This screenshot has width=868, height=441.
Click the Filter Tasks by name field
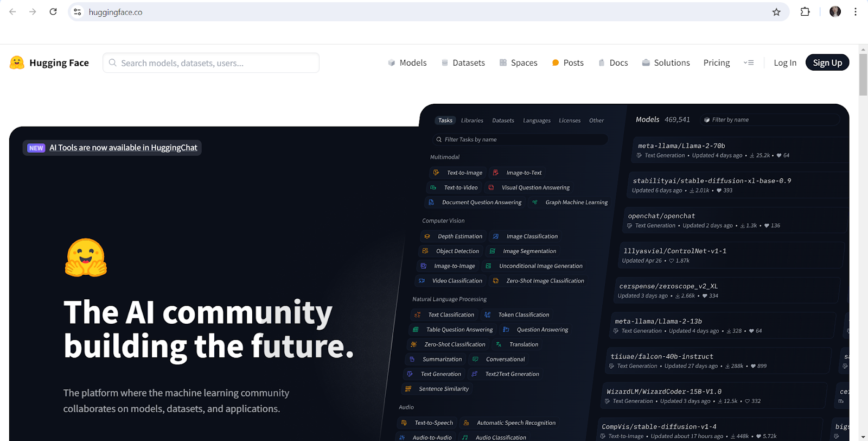[x=520, y=140]
